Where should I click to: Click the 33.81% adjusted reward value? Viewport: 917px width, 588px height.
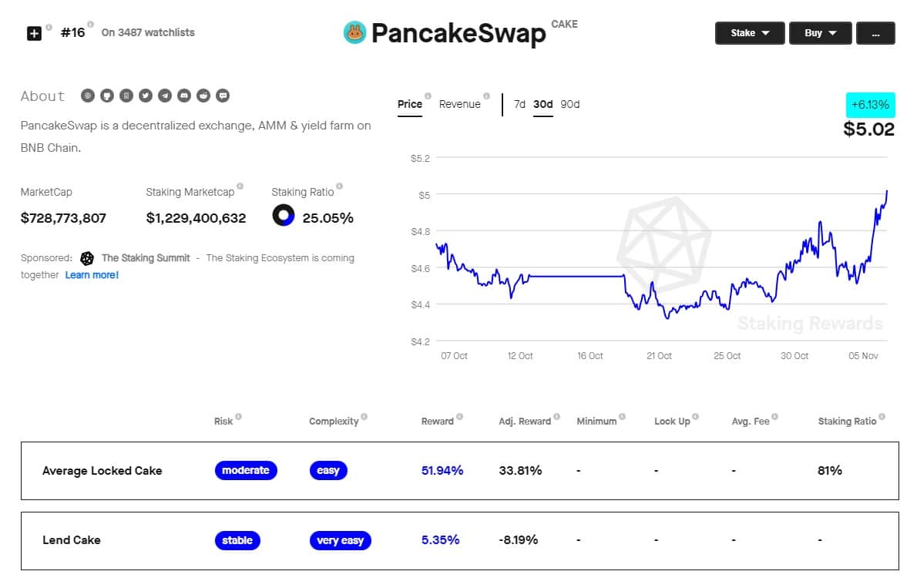pos(520,470)
